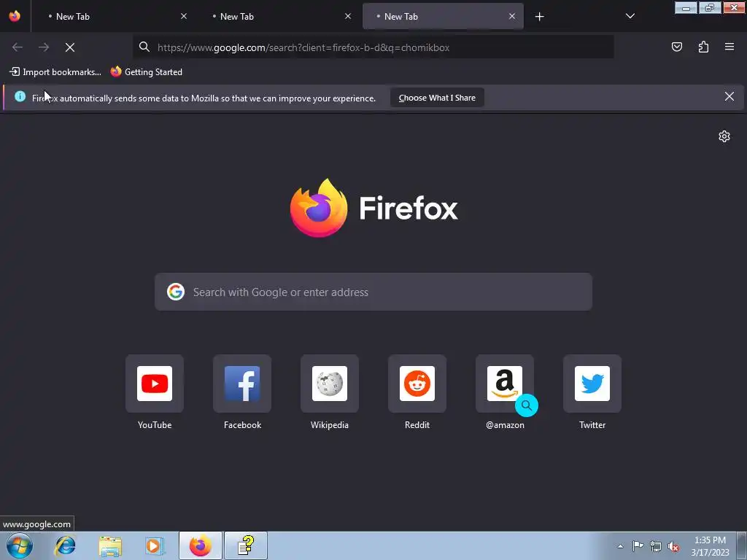Image resolution: width=747 pixels, height=560 pixels.
Task: Click the info icon in notification bar
Action: [x=20, y=96]
